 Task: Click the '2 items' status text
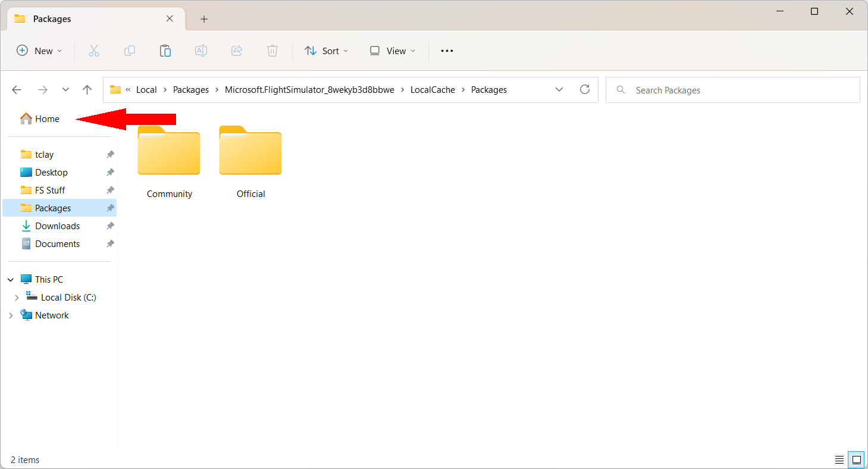[25, 460]
